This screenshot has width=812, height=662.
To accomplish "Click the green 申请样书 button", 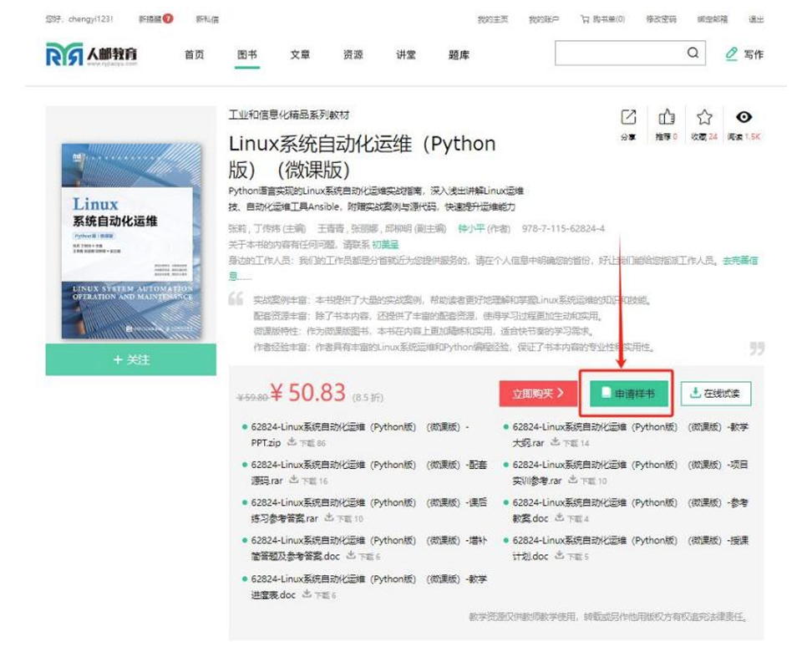I will 629,394.
